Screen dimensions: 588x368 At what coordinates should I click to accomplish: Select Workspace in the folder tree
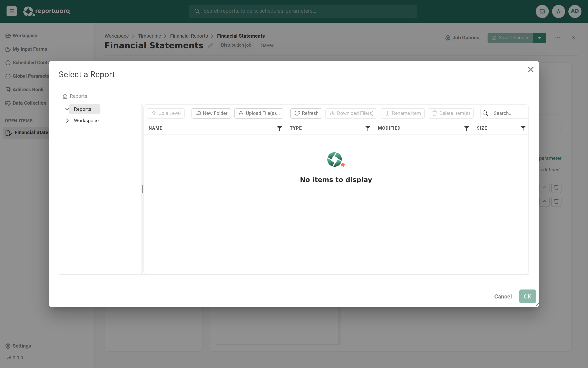tap(86, 120)
